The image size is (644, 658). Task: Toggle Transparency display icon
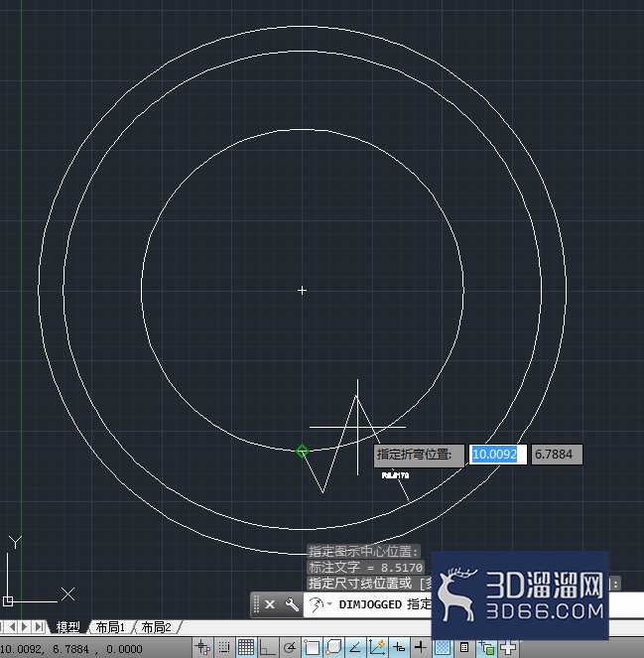(442, 647)
